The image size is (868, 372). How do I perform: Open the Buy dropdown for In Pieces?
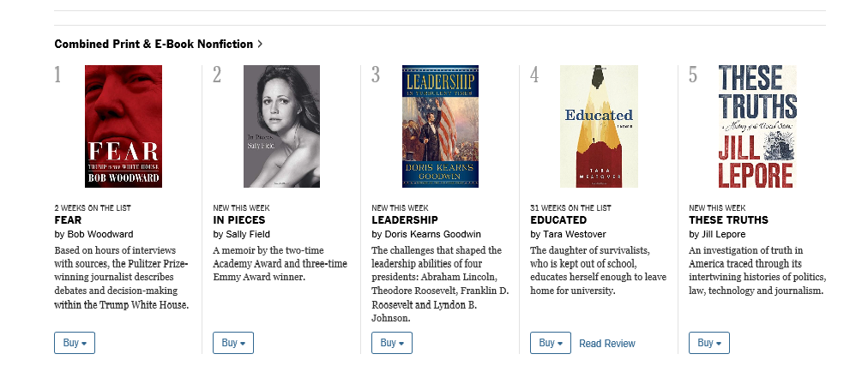[x=233, y=343]
